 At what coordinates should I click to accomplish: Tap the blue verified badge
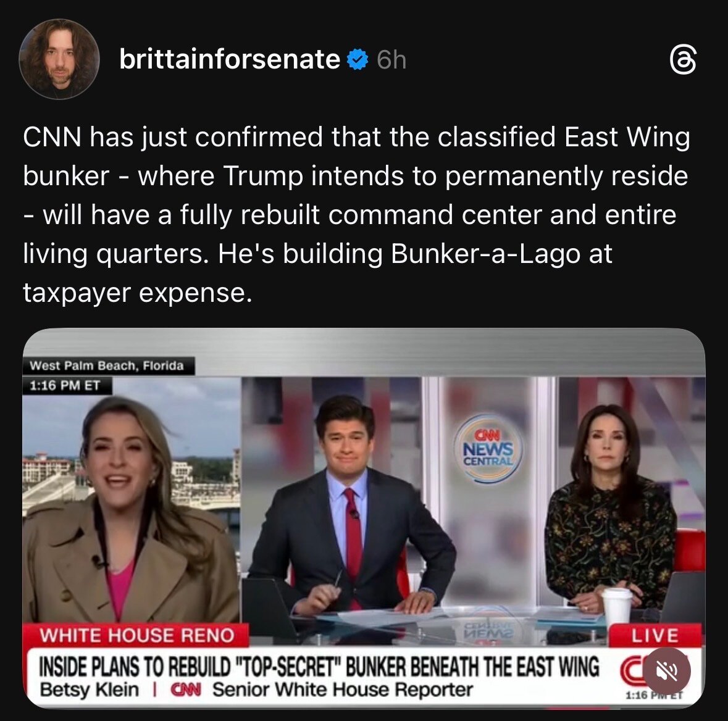358,59
